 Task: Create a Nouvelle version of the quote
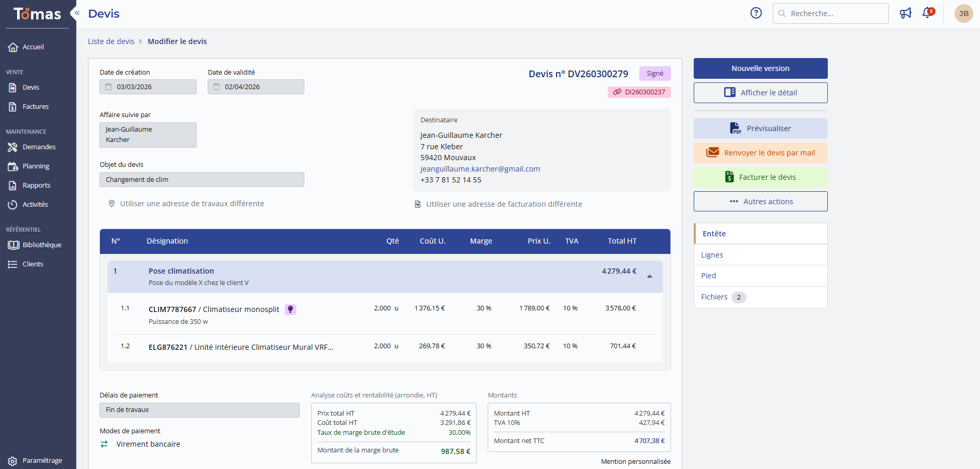click(760, 68)
